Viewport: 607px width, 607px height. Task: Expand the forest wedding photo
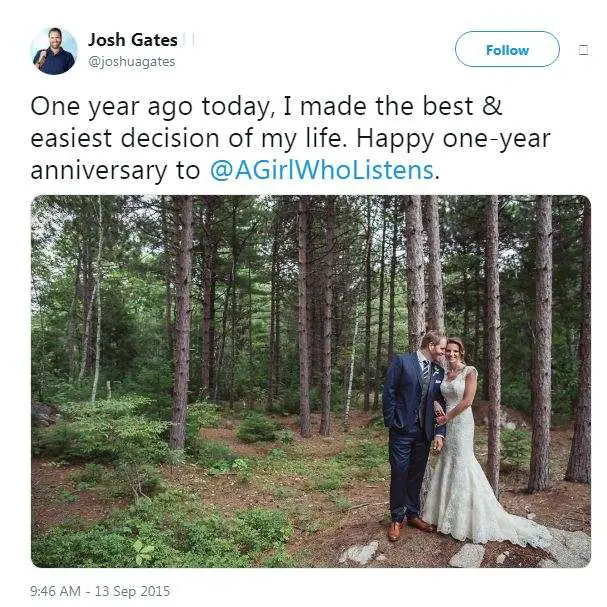311,381
